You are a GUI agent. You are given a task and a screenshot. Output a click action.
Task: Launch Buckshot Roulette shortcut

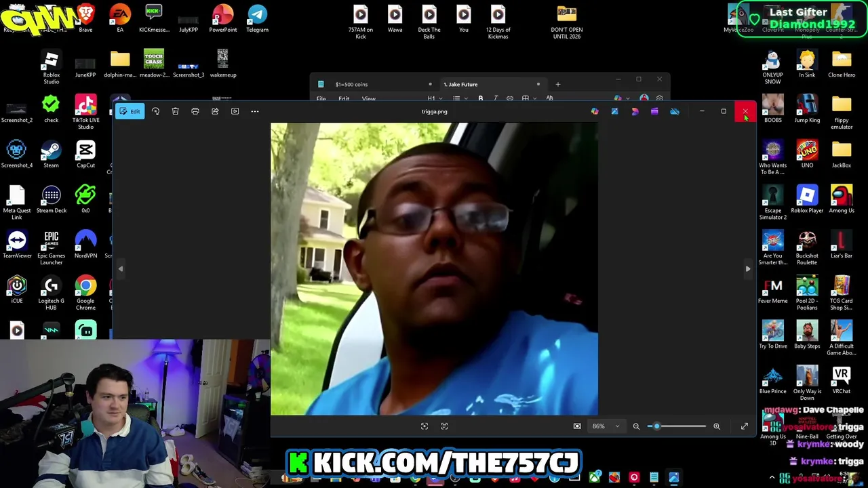click(807, 248)
